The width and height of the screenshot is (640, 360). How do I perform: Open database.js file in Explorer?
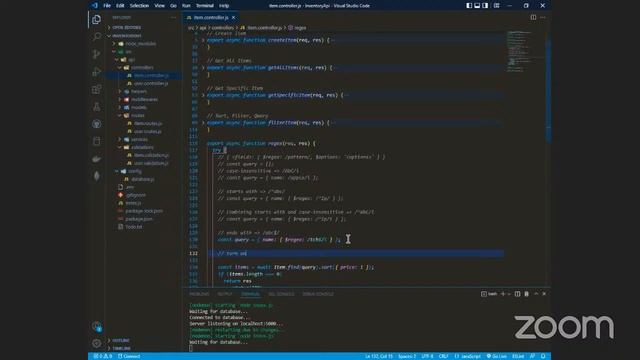142,179
